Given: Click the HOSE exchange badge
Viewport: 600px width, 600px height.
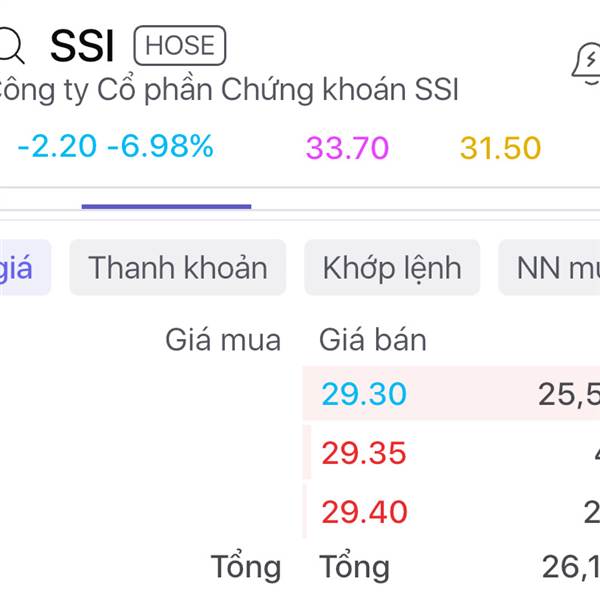Looking at the screenshot, I should pyautogui.click(x=180, y=46).
